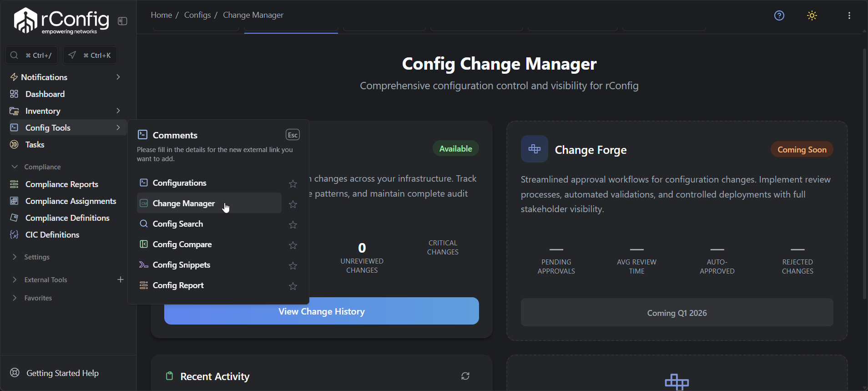Click the Config Tools terminal icon
Viewport: 868px width, 391px height.
point(14,127)
